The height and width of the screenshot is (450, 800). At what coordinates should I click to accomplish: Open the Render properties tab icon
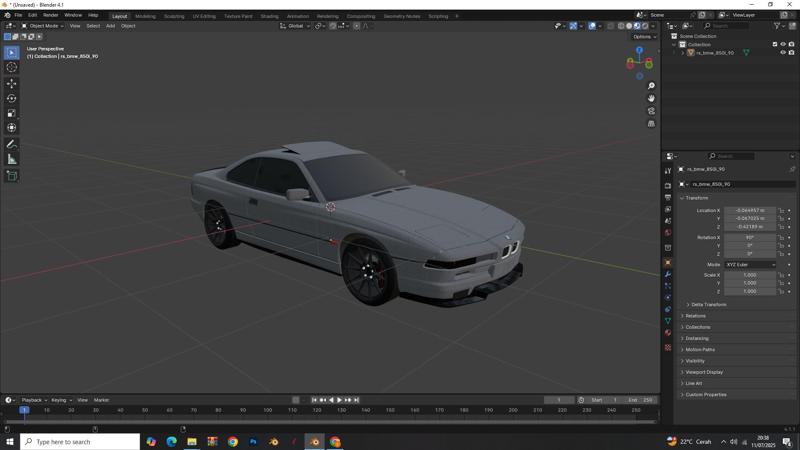tap(668, 186)
